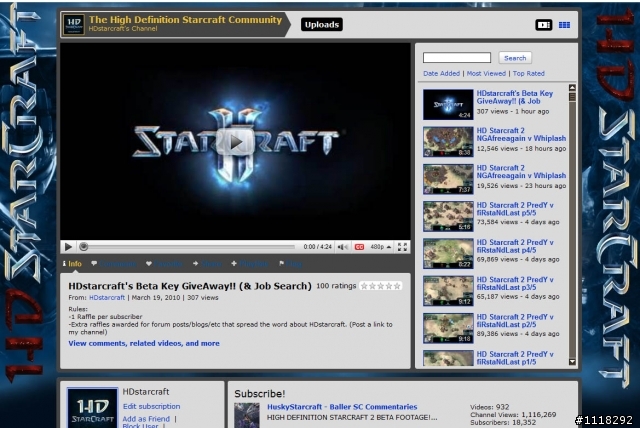Image resolution: width=640 pixels, height=428 pixels.
Task: Open PredY v fiRstaNdLast p4/5 thumbnail
Action: 448,253
